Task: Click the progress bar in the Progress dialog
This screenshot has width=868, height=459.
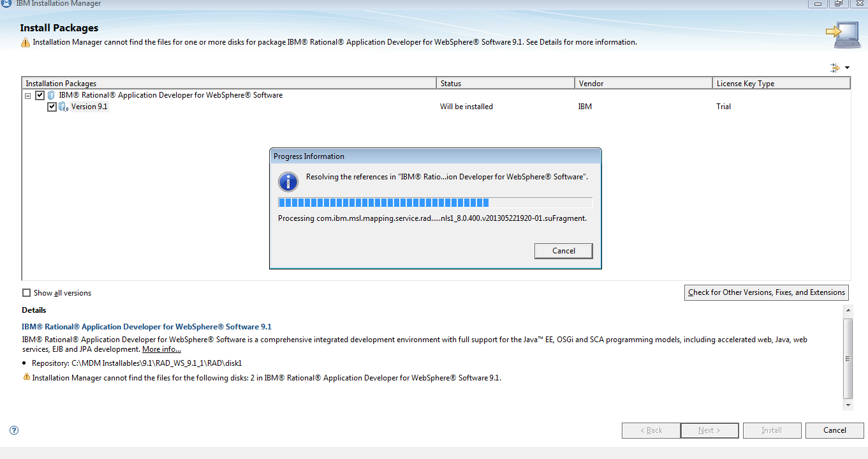Action: pyautogui.click(x=436, y=203)
